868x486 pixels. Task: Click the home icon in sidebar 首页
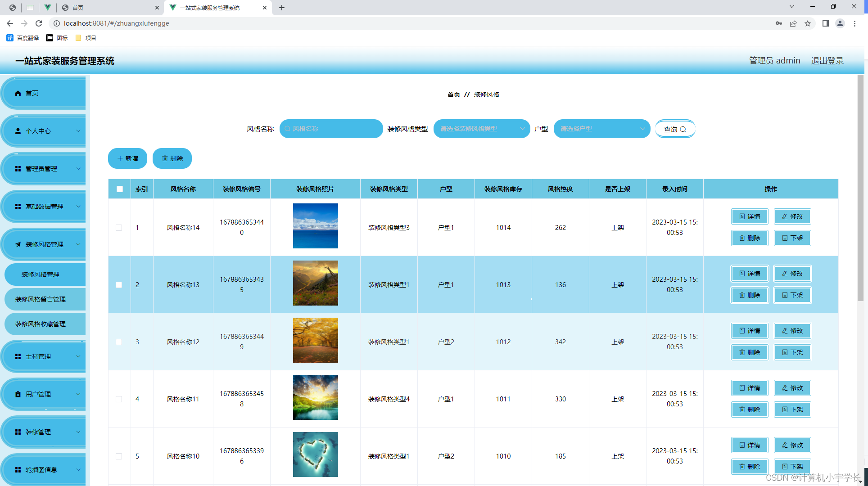pos(18,93)
